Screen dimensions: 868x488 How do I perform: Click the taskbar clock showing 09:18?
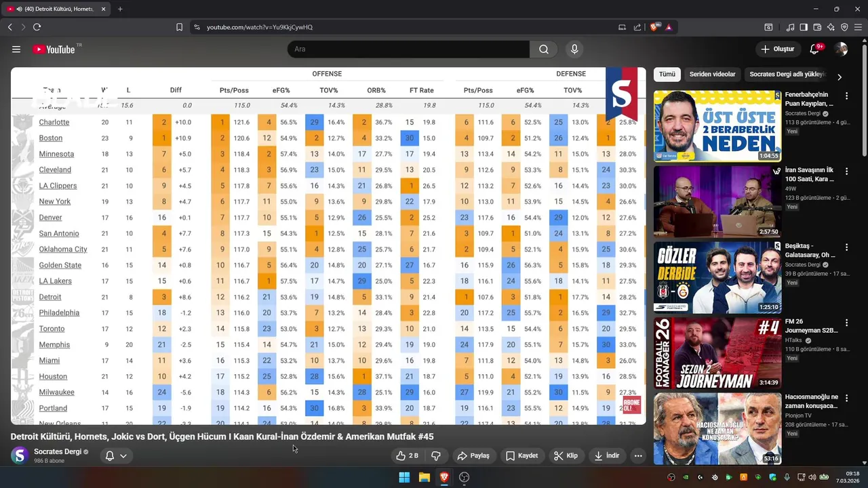point(847,477)
